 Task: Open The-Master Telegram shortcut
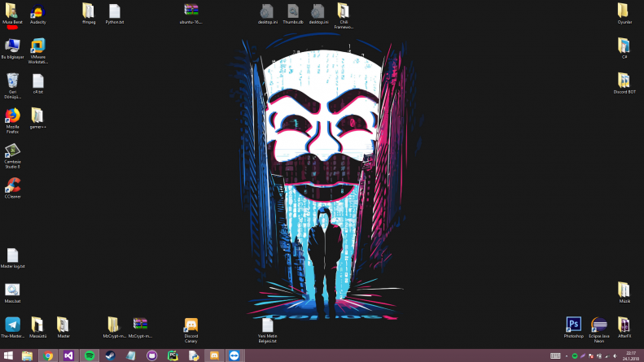click(x=12, y=327)
